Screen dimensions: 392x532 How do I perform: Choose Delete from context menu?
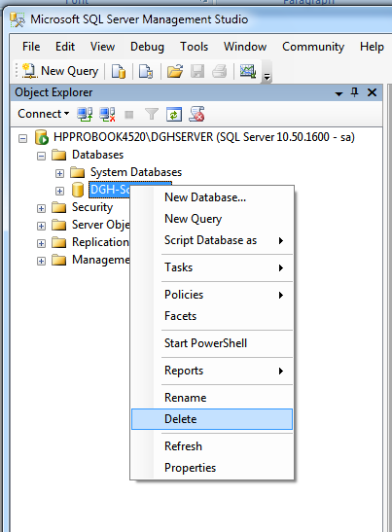tap(212, 419)
